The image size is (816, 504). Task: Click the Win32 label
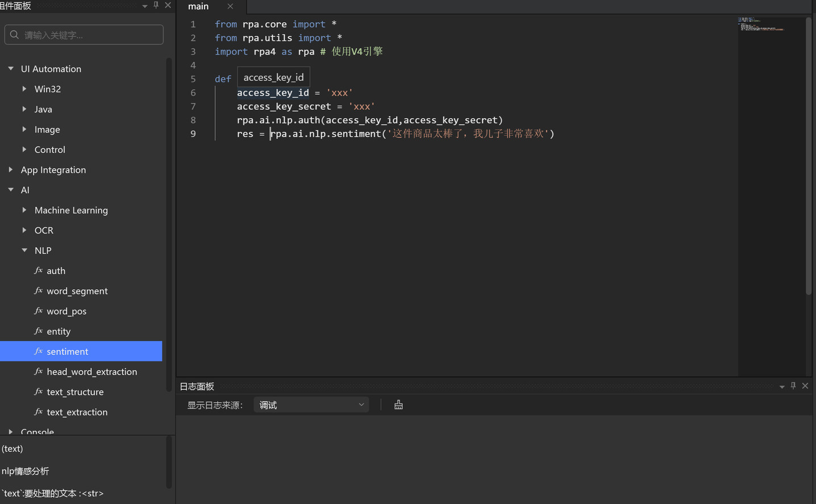(48, 89)
